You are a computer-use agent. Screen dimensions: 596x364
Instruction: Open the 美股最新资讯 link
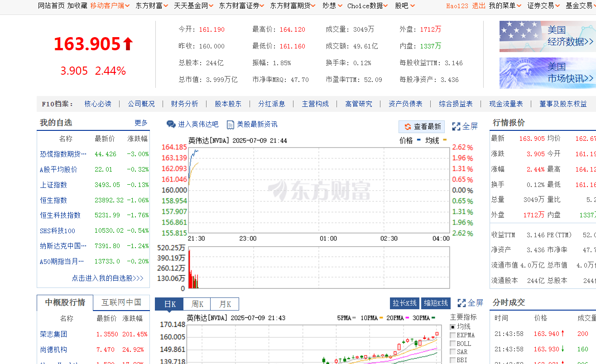tap(257, 124)
